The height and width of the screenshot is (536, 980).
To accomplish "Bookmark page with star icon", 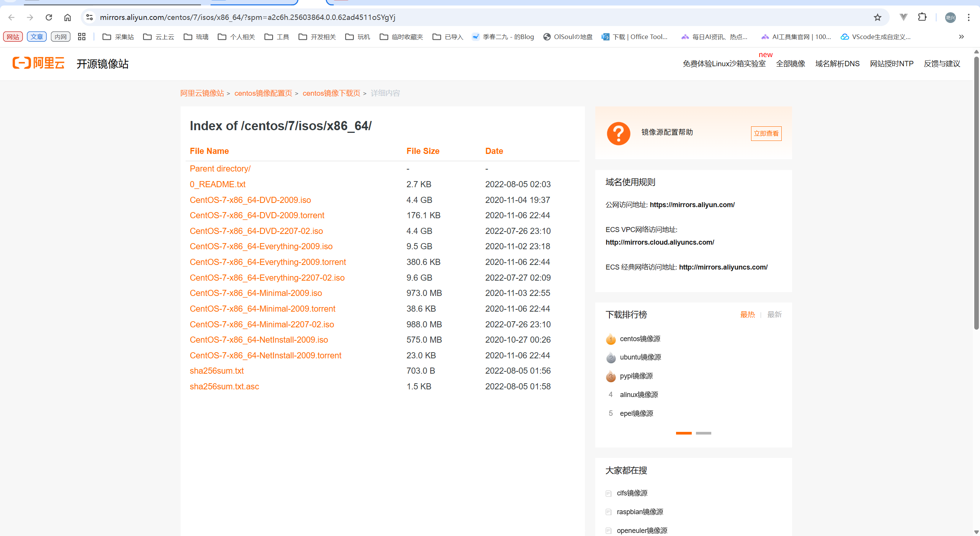I will (x=877, y=17).
